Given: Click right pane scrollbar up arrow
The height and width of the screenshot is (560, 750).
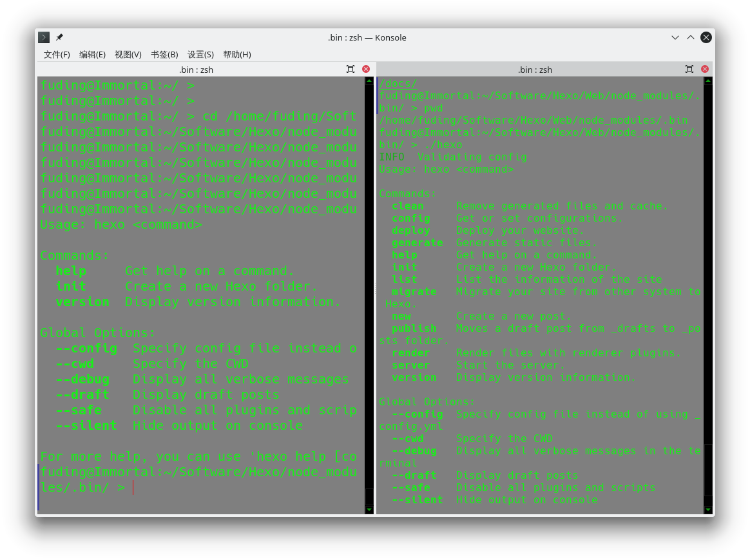Looking at the screenshot, I should coord(708,81).
